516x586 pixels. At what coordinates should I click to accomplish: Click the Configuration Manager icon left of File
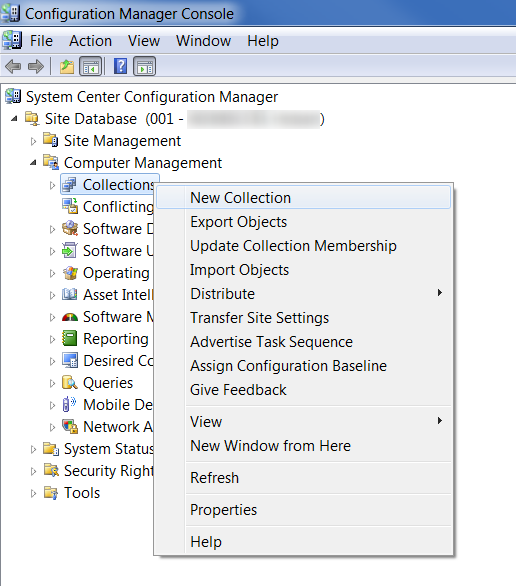[x=12, y=40]
